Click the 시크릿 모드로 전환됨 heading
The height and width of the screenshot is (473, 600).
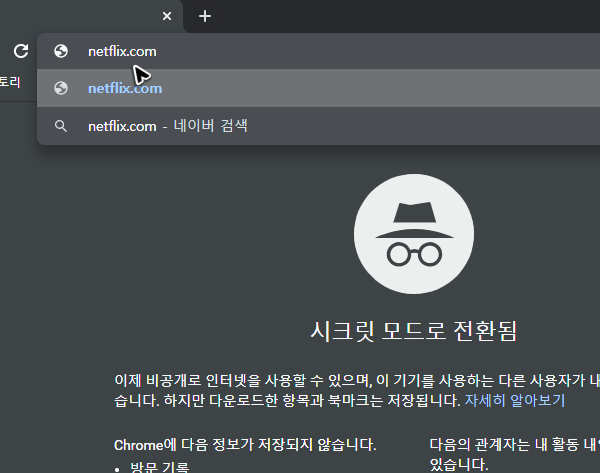pos(414,331)
